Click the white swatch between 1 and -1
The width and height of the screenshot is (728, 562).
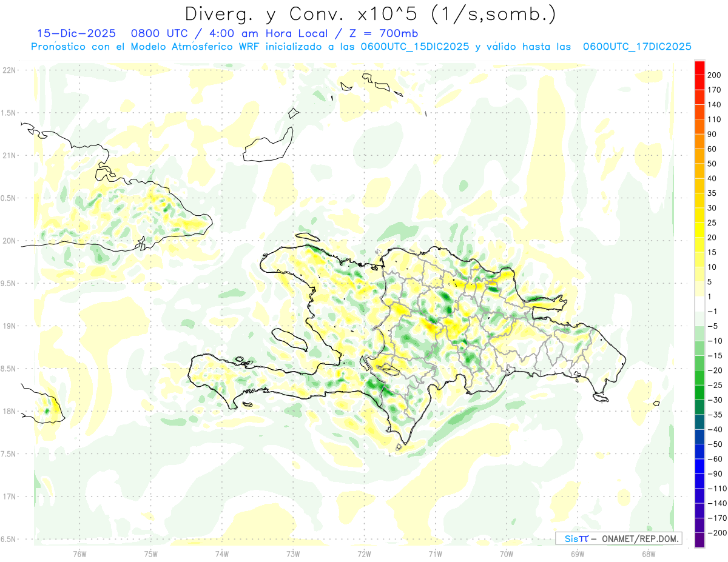(x=699, y=304)
